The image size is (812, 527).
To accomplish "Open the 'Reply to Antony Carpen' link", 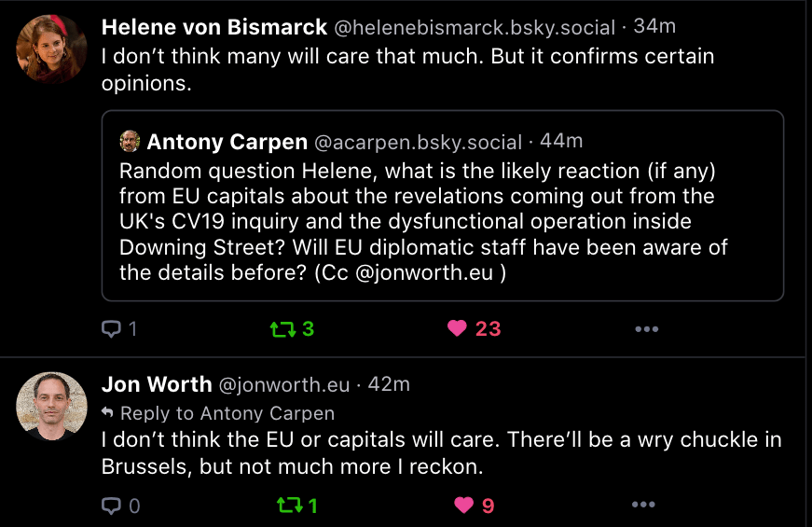I will 227,412.
